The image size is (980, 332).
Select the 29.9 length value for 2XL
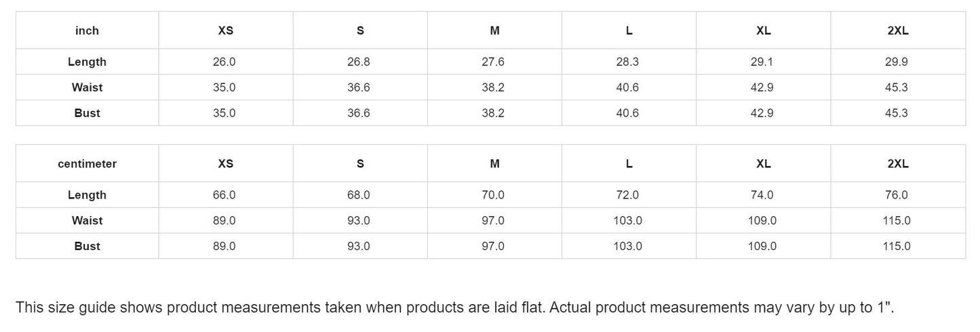pyautogui.click(x=896, y=62)
